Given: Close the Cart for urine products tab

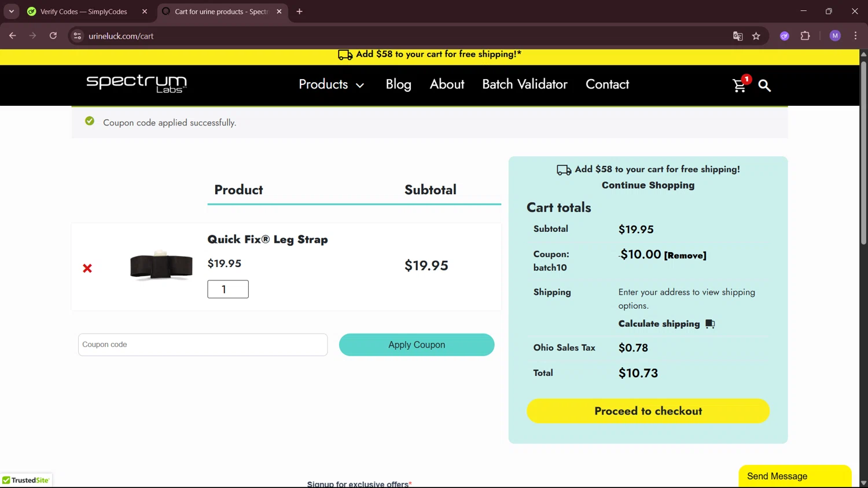Looking at the screenshot, I should 279,12.
